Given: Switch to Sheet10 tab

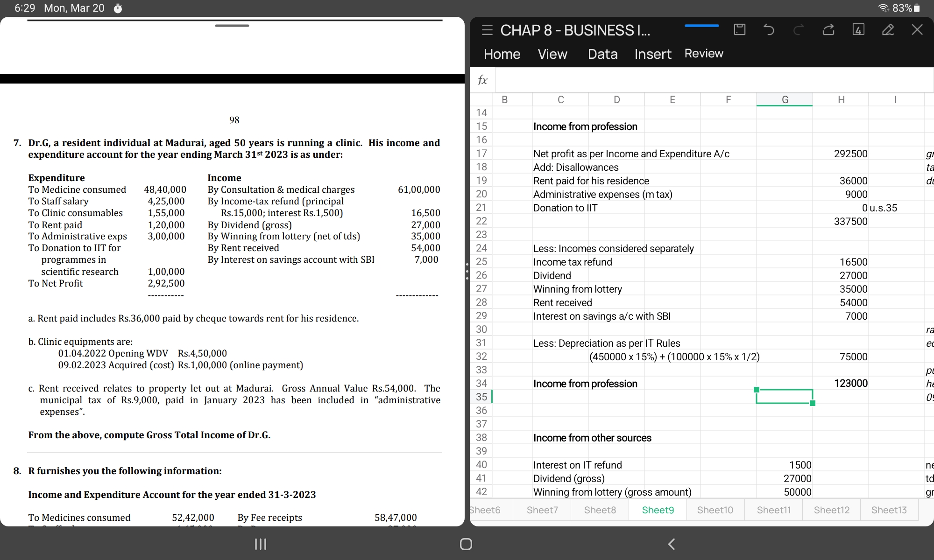Looking at the screenshot, I should tap(715, 510).
